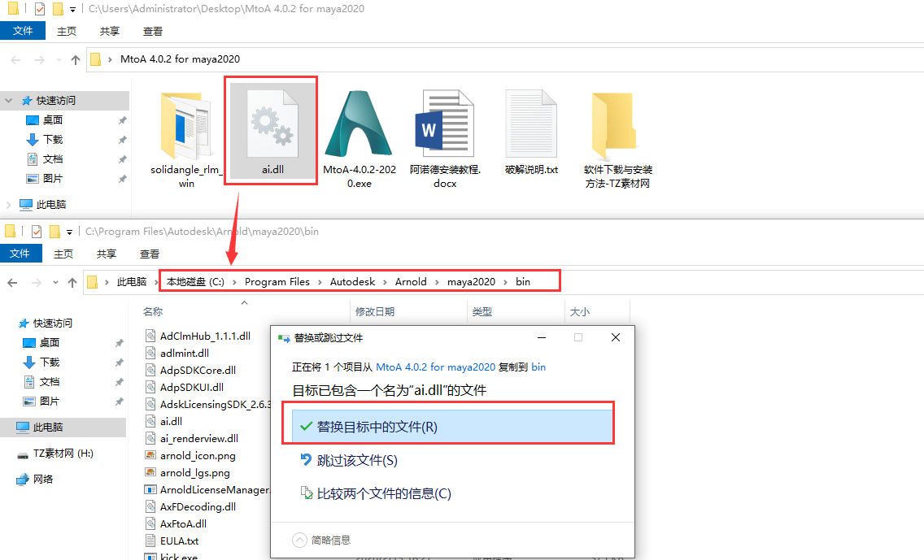This screenshot has width=924, height=560.
Task: Select arnold_icon.png in file list
Action: point(198,456)
